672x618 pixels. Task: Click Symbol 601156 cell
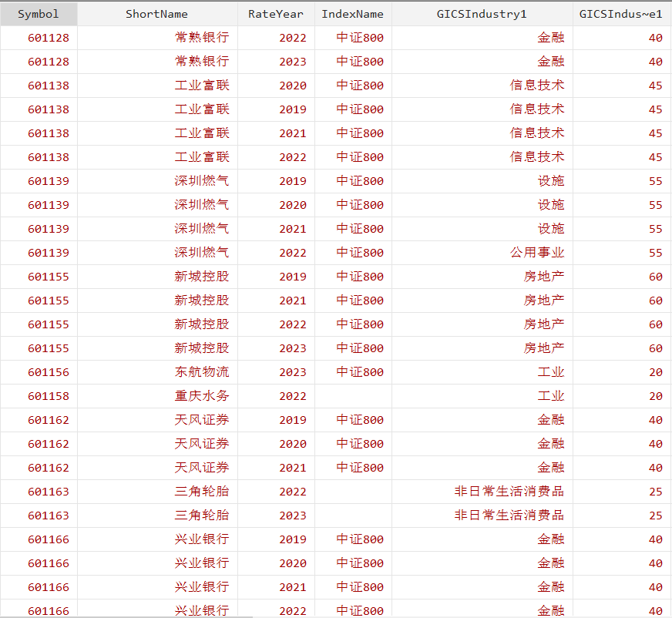tap(39, 372)
